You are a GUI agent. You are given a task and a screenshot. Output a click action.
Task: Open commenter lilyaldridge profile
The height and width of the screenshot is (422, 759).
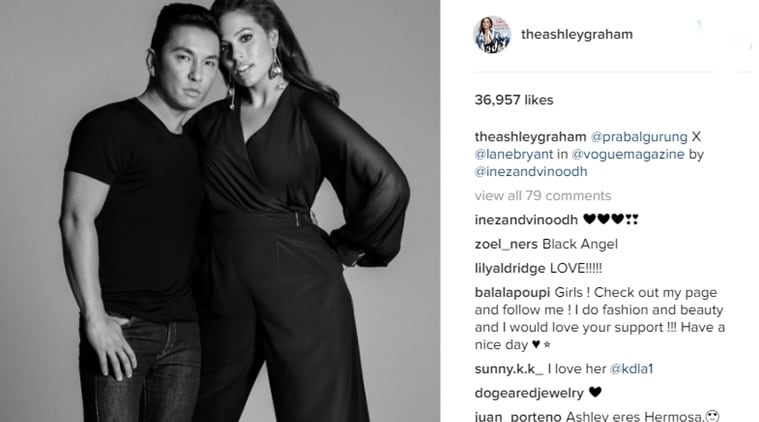(510, 269)
